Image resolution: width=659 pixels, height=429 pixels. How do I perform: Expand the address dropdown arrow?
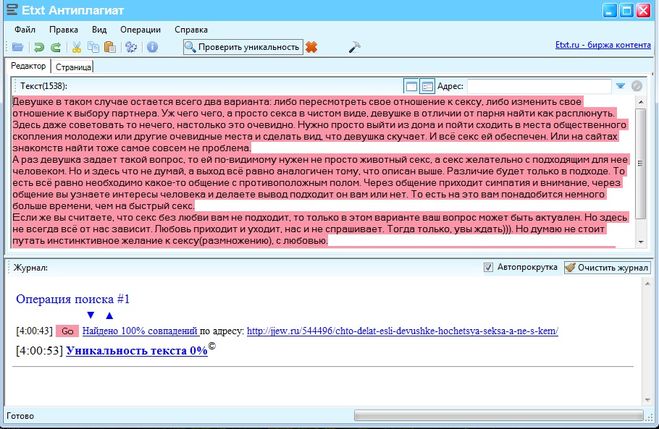point(620,86)
